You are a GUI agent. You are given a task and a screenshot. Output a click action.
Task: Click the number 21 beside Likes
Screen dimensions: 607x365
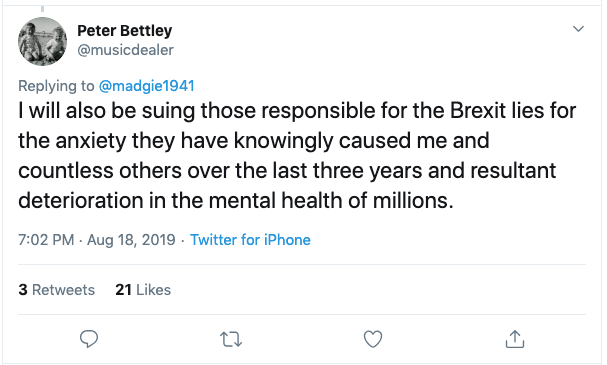[123, 290]
